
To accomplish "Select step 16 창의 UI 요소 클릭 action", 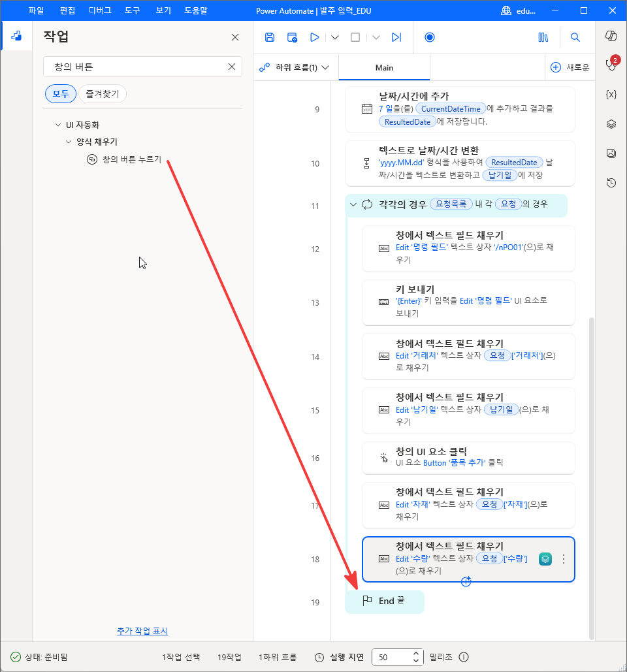I will point(468,458).
